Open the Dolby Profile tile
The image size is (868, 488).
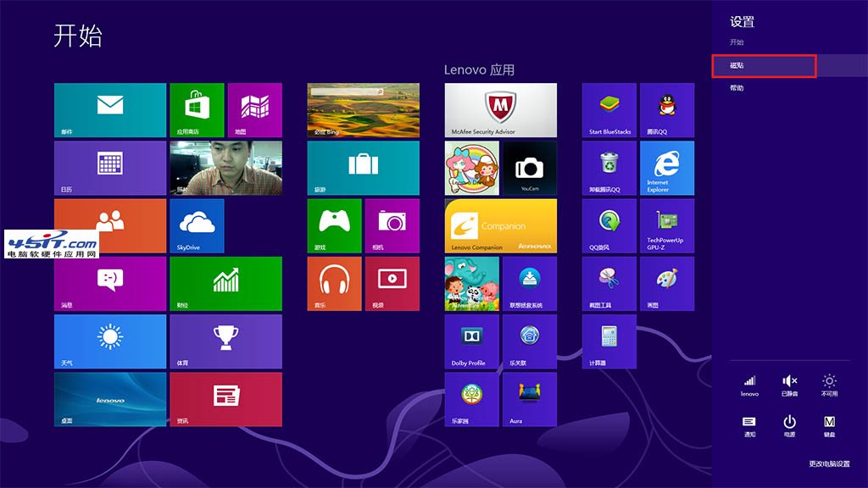coord(471,341)
